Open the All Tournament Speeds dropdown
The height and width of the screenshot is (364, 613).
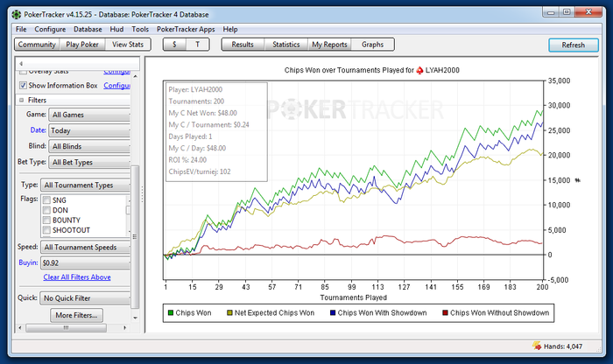pyautogui.click(x=85, y=248)
